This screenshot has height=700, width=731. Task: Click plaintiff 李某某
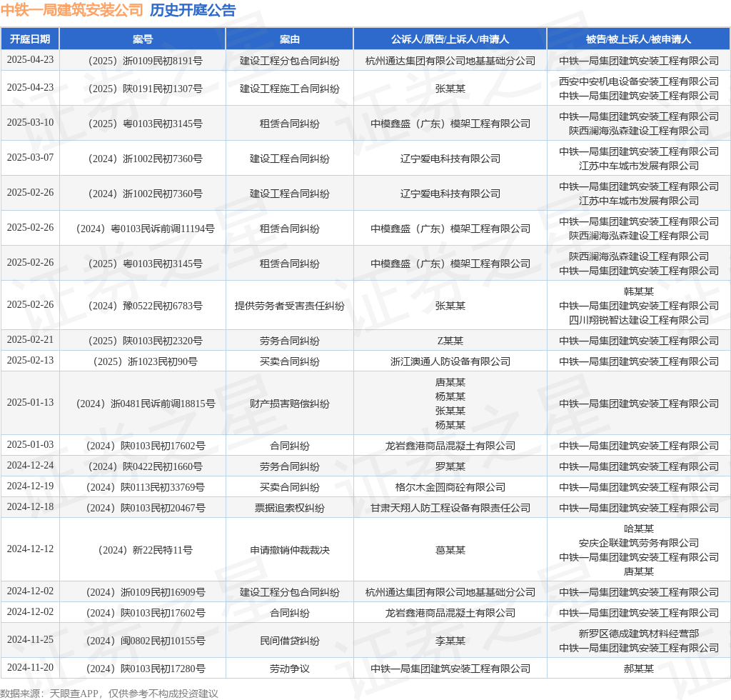click(450, 641)
